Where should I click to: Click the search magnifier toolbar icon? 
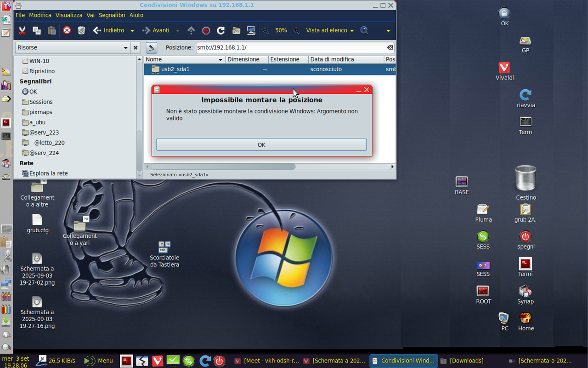pyautogui.click(x=364, y=30)
